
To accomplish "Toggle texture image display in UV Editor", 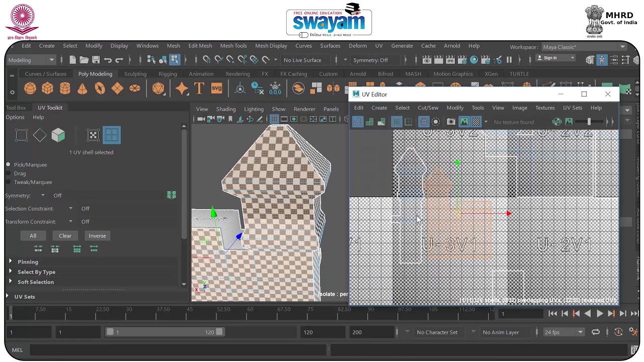I will click(x=464, y=122).
